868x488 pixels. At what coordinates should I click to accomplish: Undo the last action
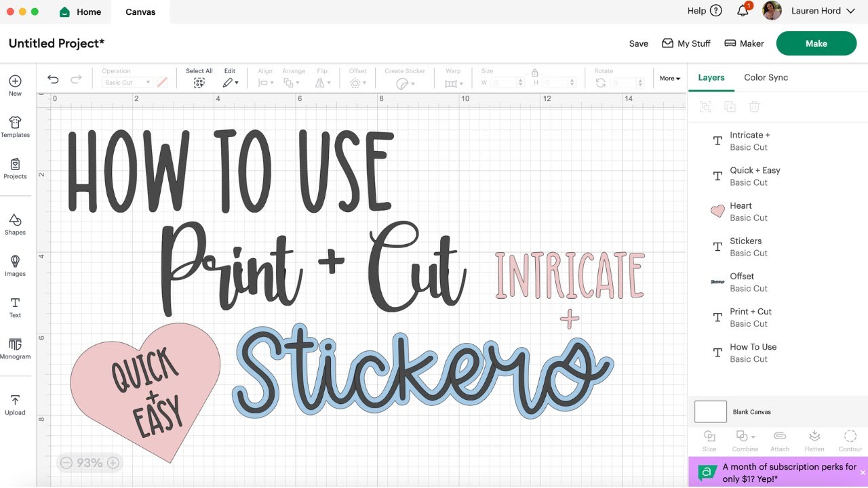pyautogui.click(x=53, y=80)
